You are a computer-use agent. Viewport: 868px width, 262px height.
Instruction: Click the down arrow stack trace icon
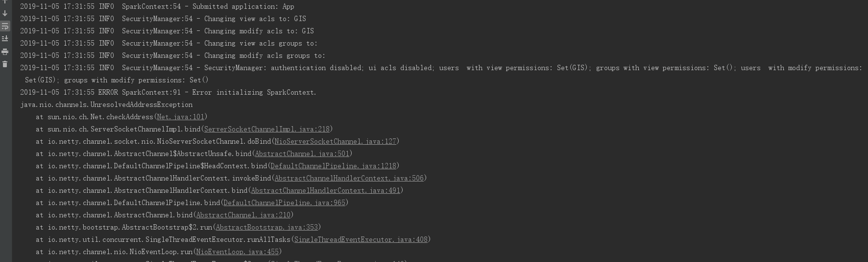[x=5, y=13]
